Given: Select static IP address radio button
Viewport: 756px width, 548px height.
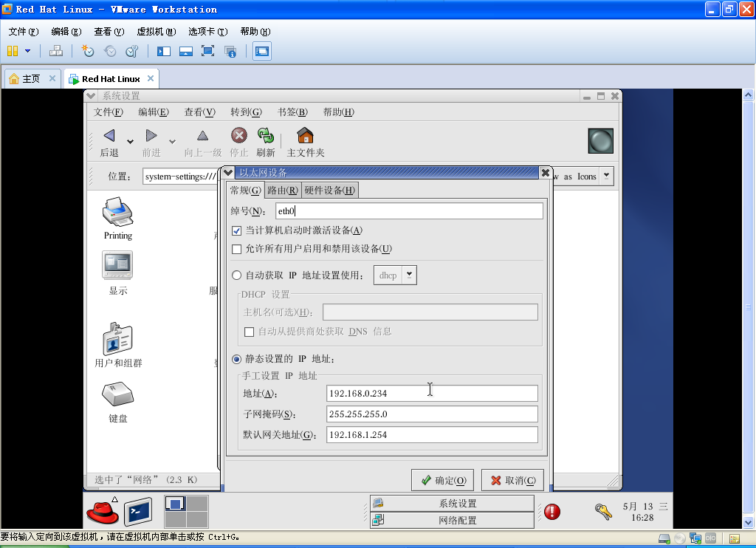Looking at the screenshot, I should click(236, 359).
